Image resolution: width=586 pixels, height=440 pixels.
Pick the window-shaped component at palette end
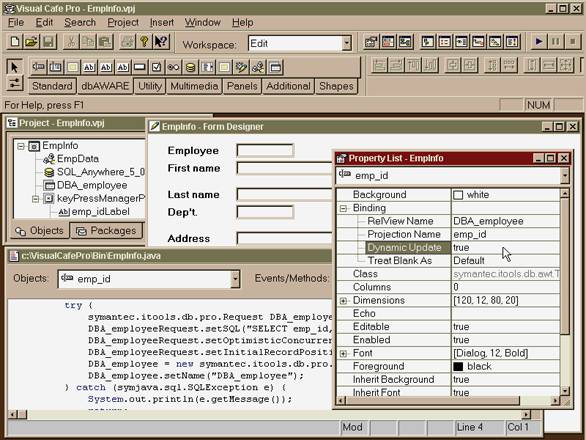[275, 67]
